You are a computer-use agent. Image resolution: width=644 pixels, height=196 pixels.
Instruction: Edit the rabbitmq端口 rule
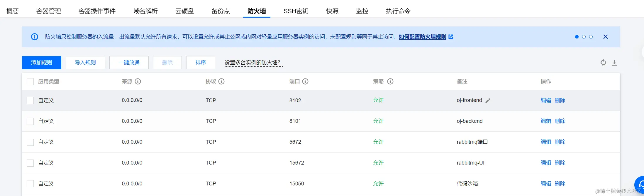click(546, 142)
